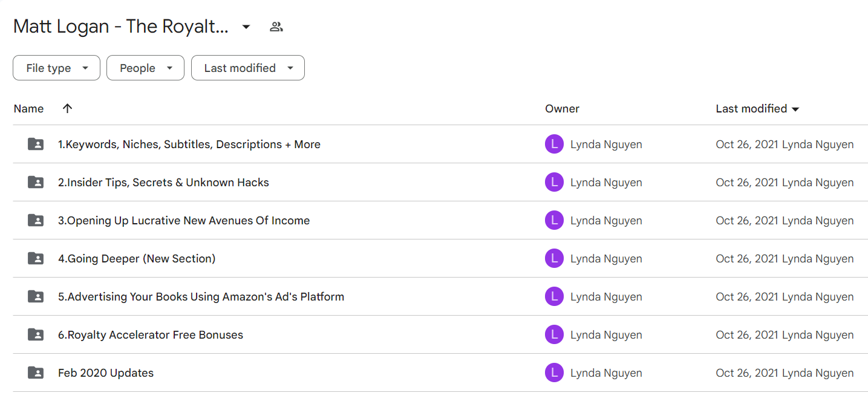Click owner avatar in 5.Advertising Your Books row
This screenshot has height=410, width=868.
click(x=554, y=296)
